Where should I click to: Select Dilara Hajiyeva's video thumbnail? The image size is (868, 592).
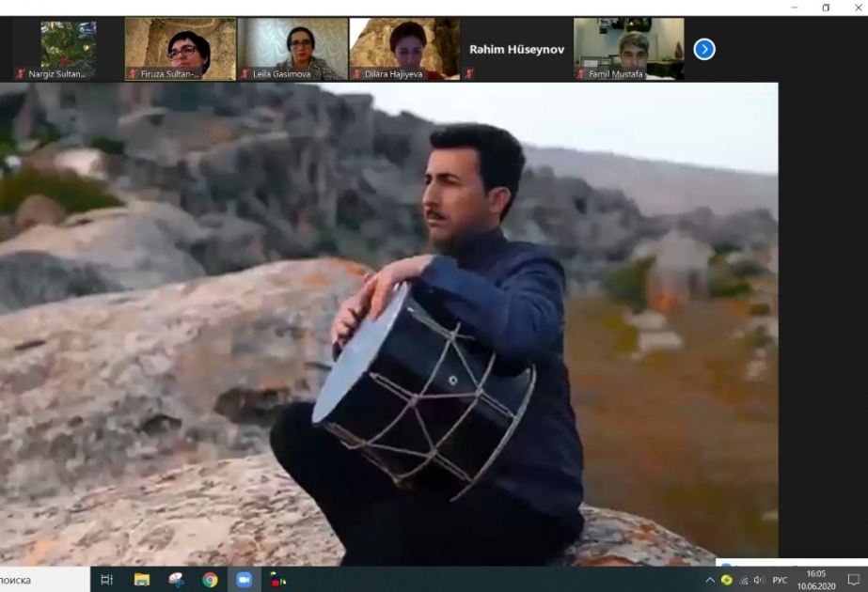tap(404, 49)
